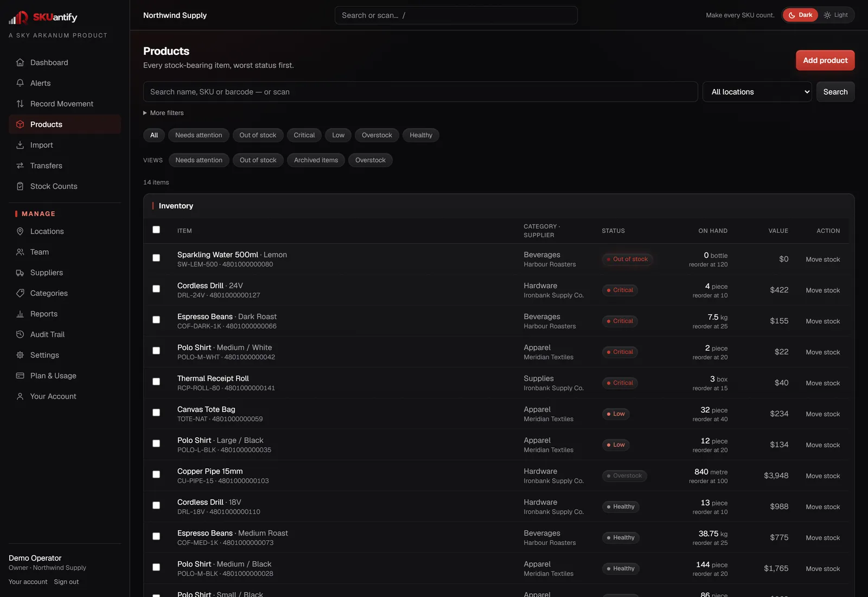Check the select-all checkbox in table header
The height and width of the screenshot is (597, 868).
(x=156, y=230)
